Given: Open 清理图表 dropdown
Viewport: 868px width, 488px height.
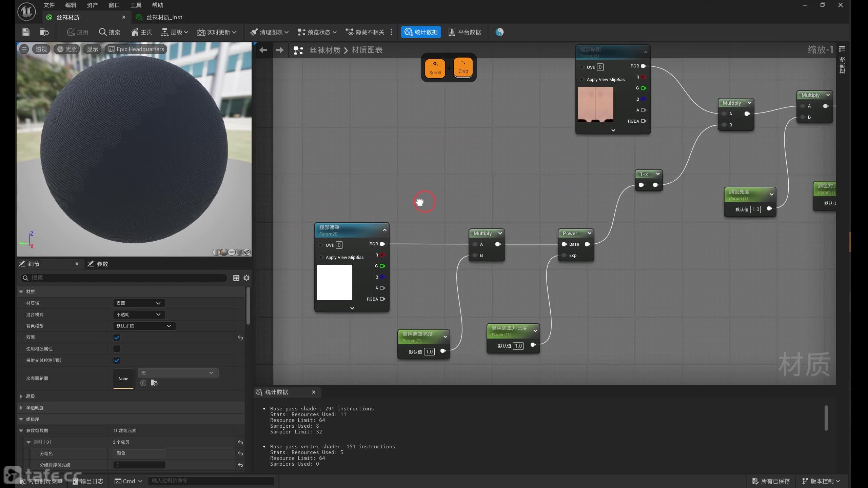Looking at the screenshot, I should click(269, 32).
